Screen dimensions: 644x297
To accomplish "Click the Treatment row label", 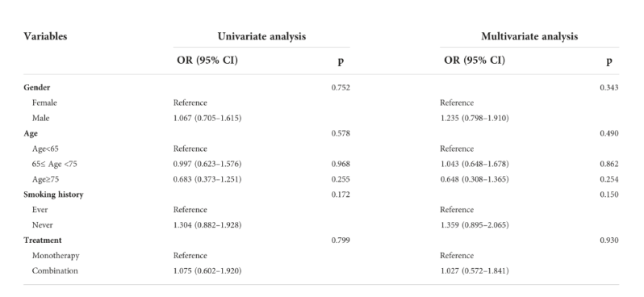I will pos(43,240).
